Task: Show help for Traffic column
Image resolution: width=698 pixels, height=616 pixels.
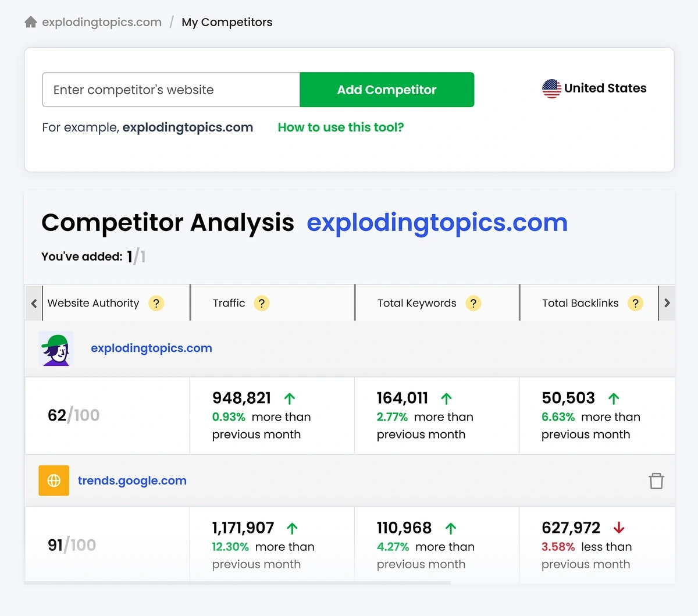Action: click(x=262, y=303)
